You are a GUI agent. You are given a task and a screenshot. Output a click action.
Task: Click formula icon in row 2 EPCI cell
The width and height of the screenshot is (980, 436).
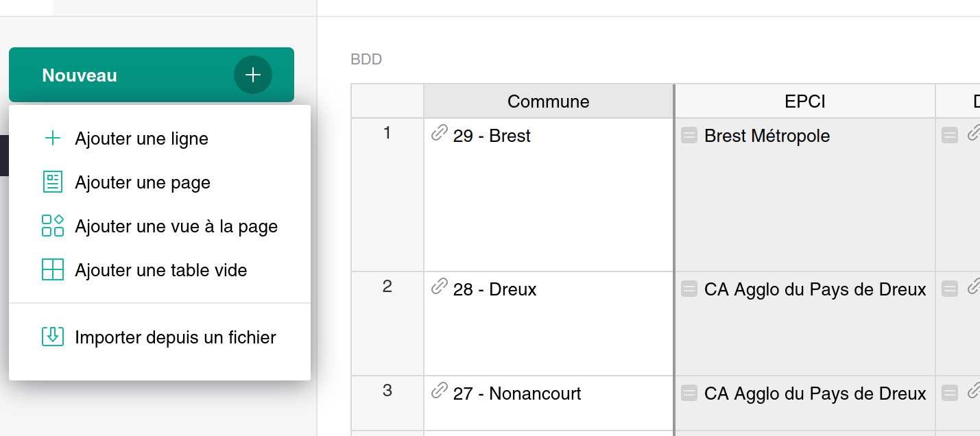[689, 289]
